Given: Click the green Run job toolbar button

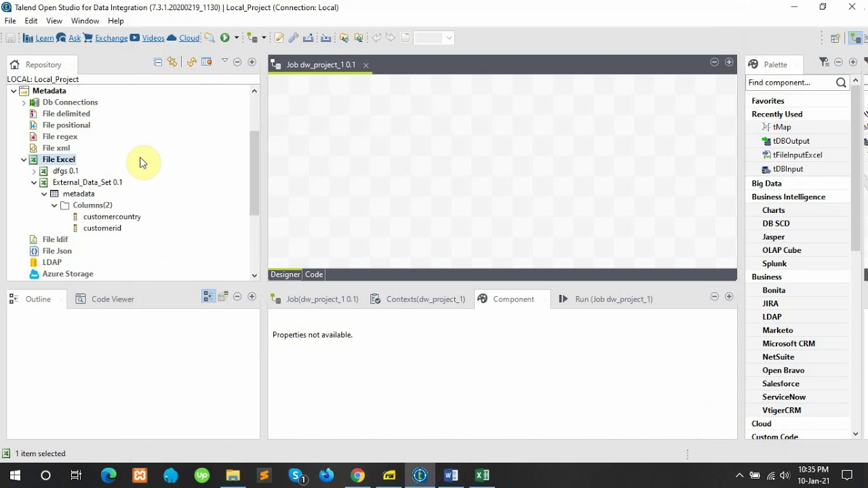Looking at the screenshot, I should 225,38.
